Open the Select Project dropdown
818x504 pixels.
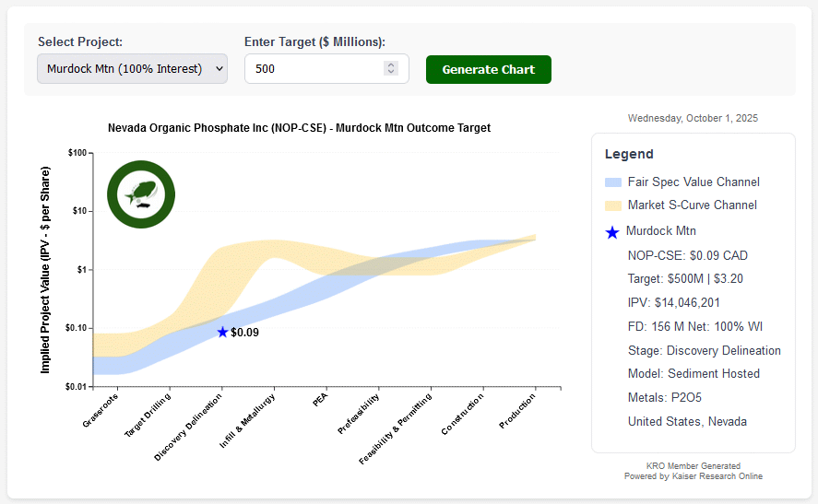click(132, 69)
